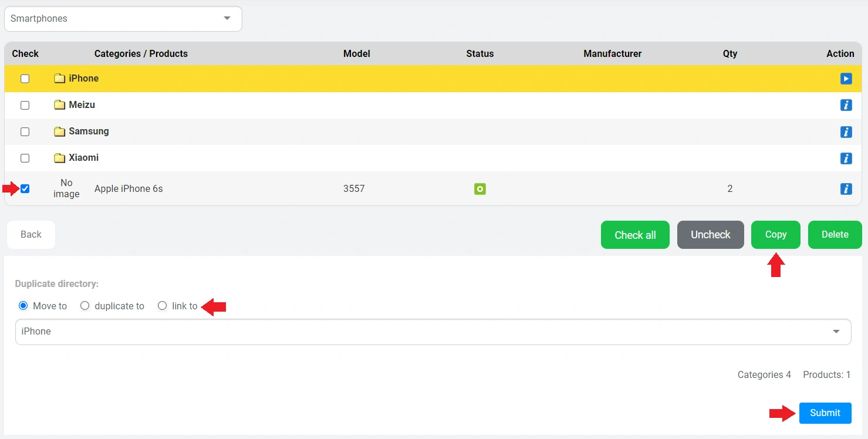Screen dimensions: 868x439
Task: Open the Smartphones category dropdown
Action: point(123,19)
